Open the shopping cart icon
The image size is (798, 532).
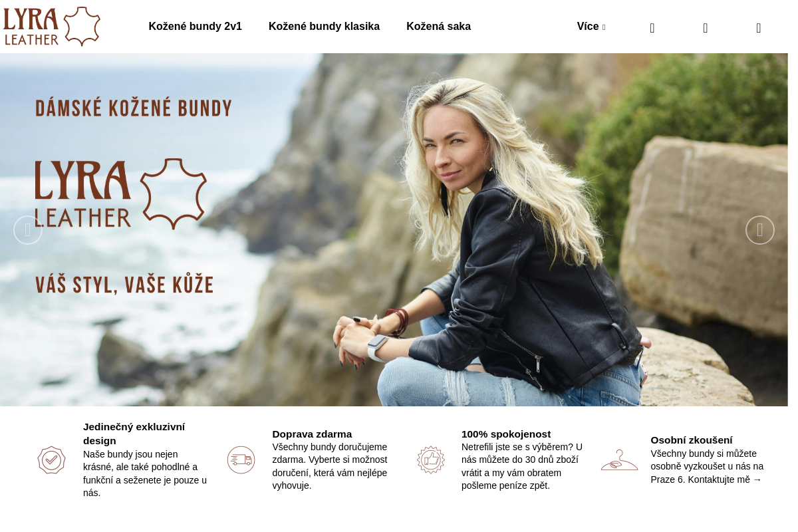[759, 28]
